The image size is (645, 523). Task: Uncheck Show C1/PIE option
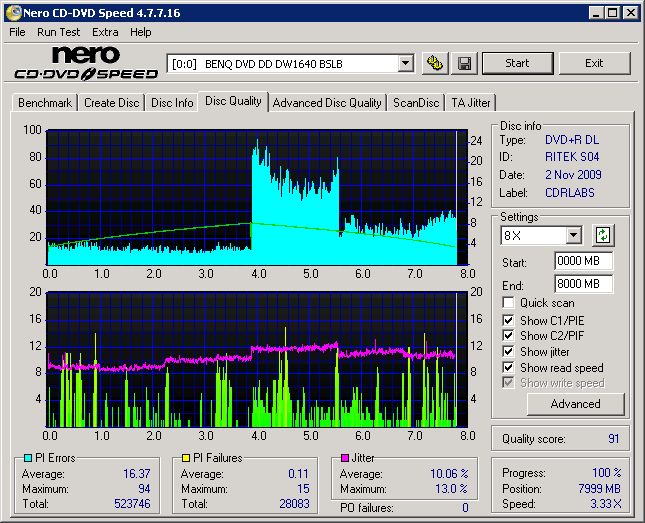pyautogui.click(x=509, y=320)
